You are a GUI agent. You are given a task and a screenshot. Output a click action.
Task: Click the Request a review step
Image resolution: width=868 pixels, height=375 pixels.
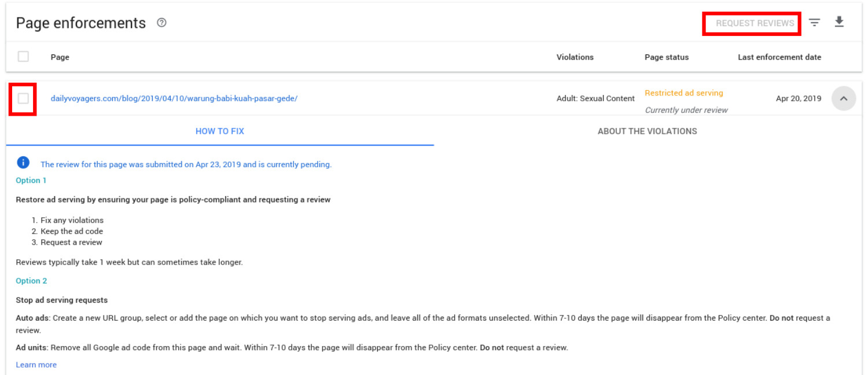(71, 242)
